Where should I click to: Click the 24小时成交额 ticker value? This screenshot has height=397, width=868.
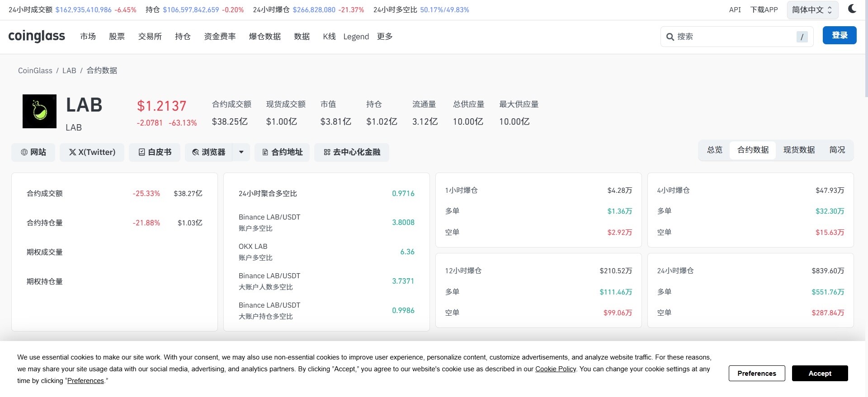(x=83, y=9)
